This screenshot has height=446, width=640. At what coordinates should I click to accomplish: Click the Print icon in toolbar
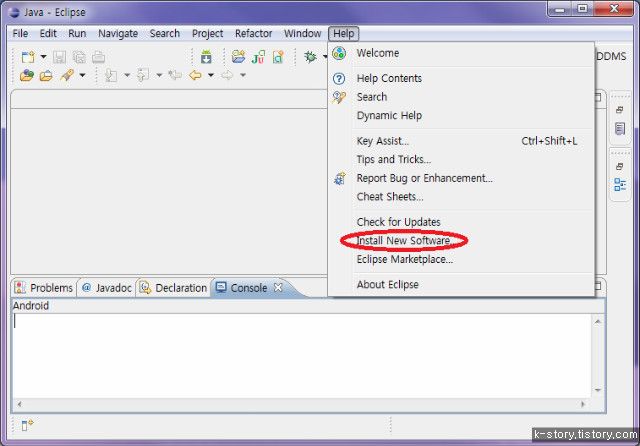coord(98,57)
